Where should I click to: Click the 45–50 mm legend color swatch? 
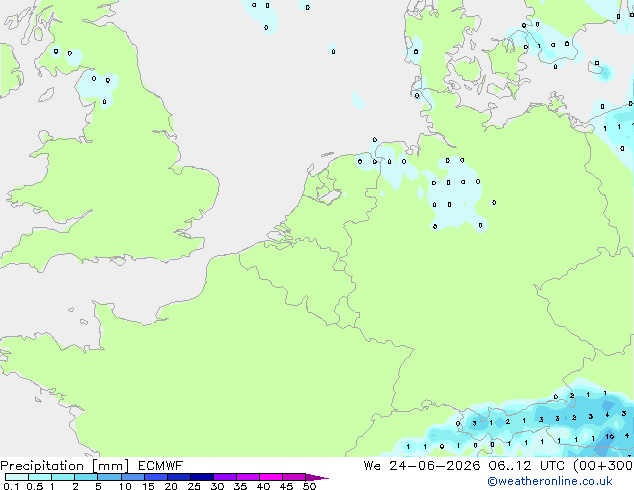tap(294, 477)
